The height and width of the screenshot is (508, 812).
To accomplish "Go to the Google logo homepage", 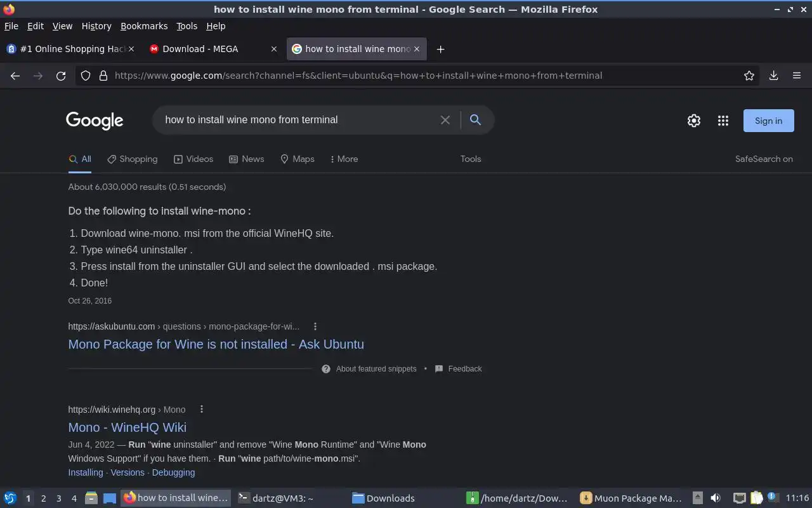I will point(95,121).
